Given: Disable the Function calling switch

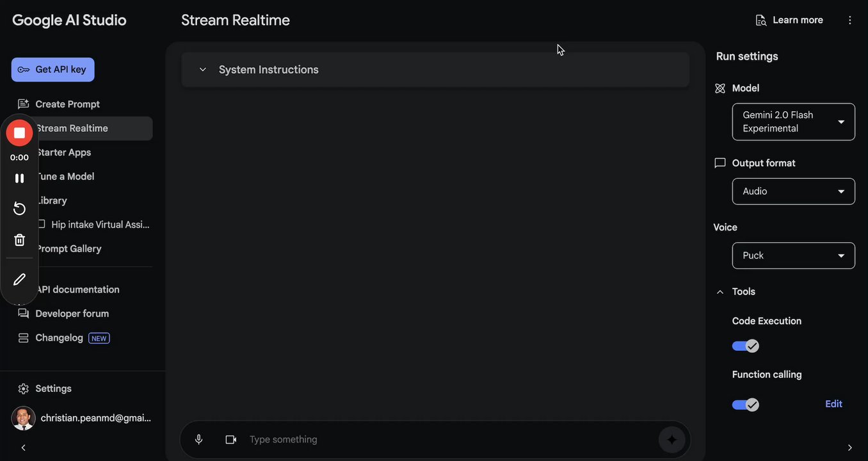Looking at the screenshot, I should 745,405.
